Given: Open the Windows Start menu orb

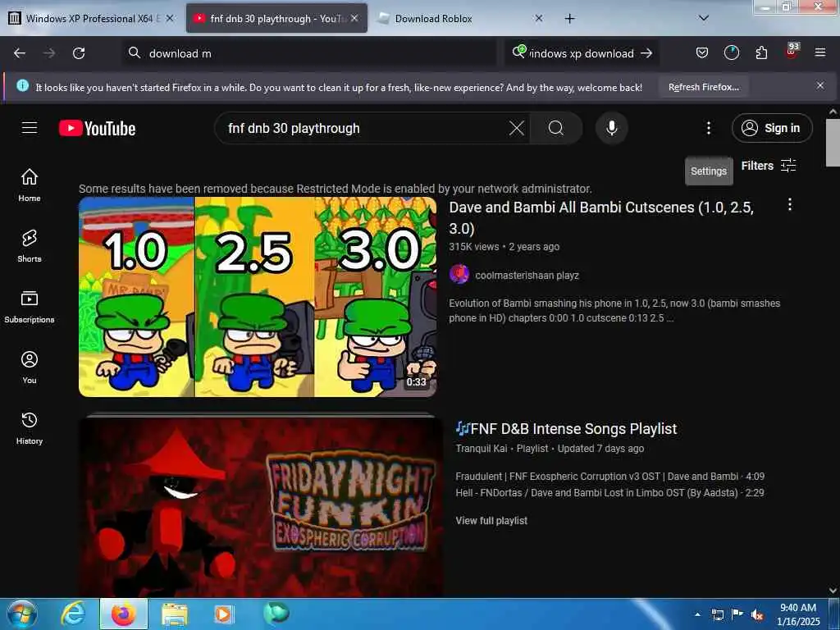Looking at the screenshot, I should tap(22, 614).
